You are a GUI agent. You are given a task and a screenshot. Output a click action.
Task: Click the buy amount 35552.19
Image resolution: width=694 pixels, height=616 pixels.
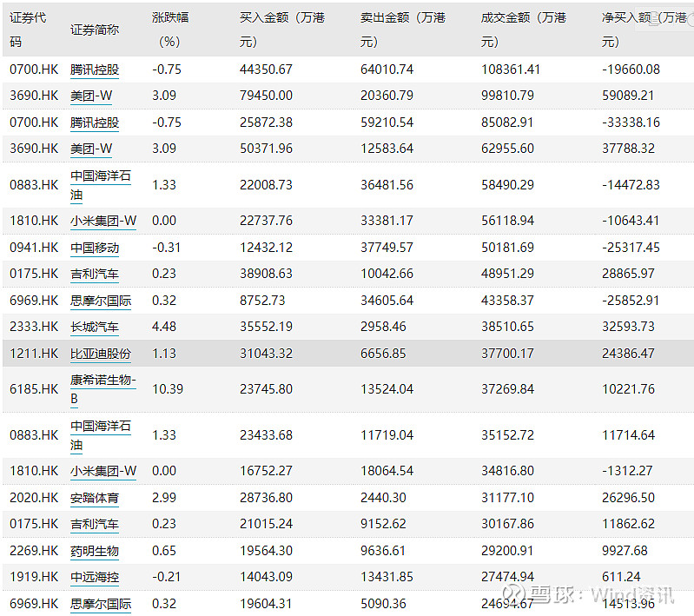266,327
